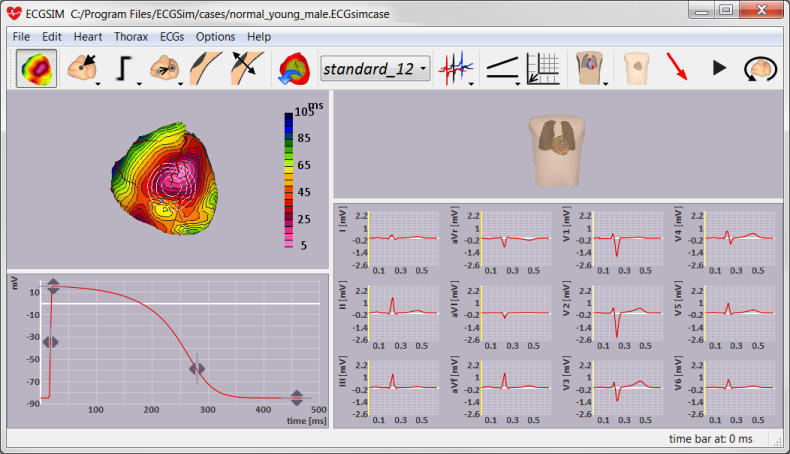This screenshot has height=454, width=790.
Task: Open the ECGs menu
Action: [x=172, y=37]
